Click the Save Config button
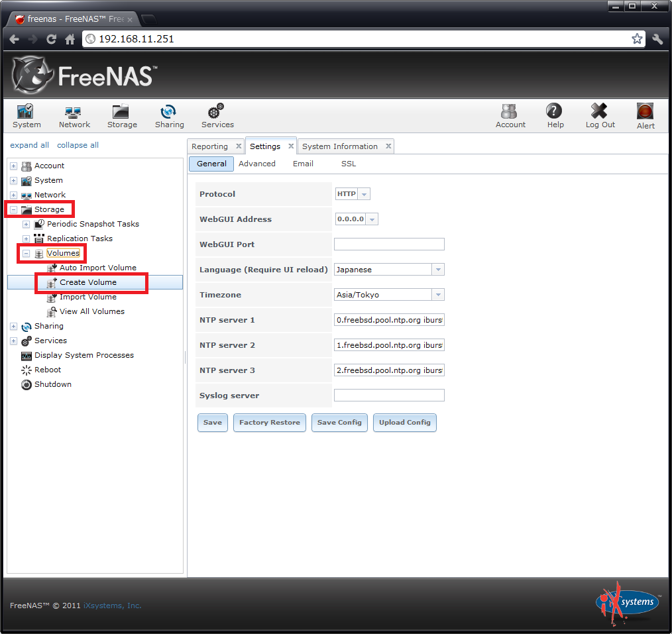Viewport: 672px width, 634px height. (339, 423)
